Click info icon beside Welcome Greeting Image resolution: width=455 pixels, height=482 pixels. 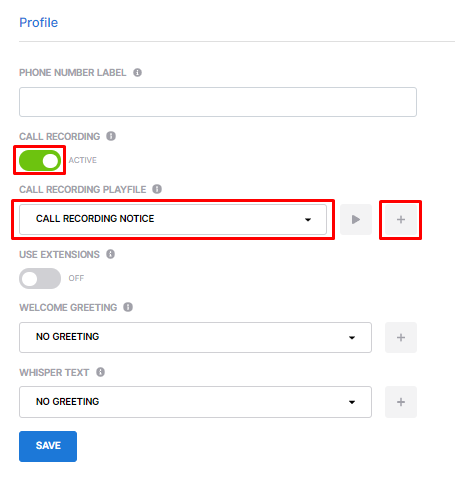[128, 307]
